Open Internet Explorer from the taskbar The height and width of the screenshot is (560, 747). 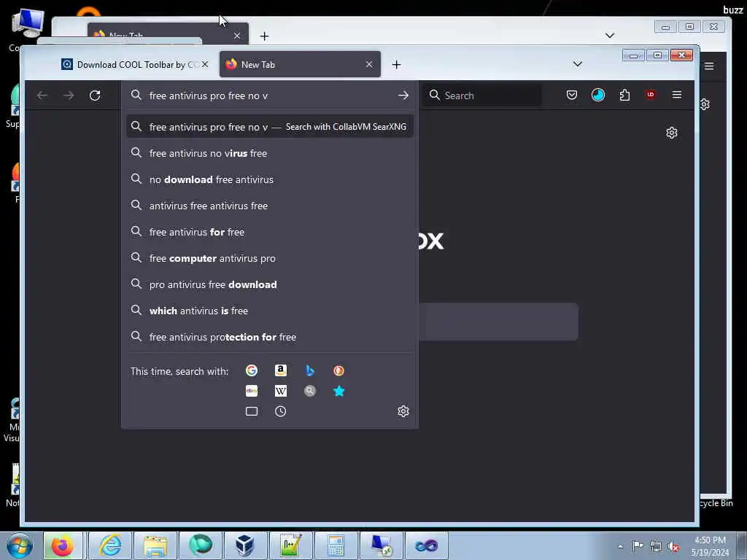tap(110, 545)
